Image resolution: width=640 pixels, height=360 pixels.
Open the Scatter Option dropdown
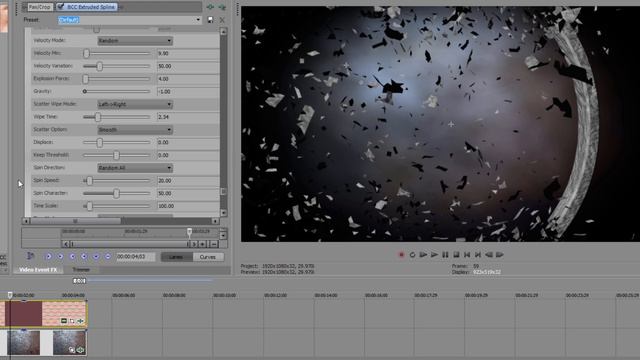pos(135,129)
